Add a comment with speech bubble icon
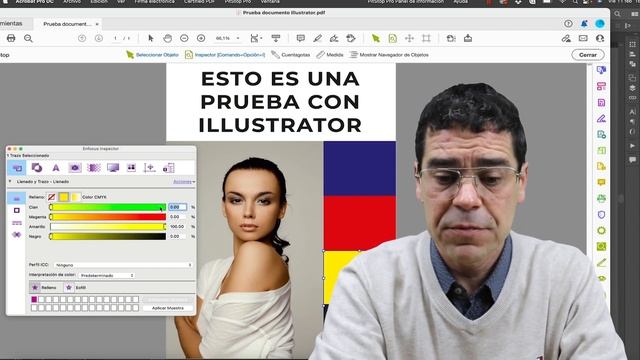The image size is (640, 360). tap(301, 38)
